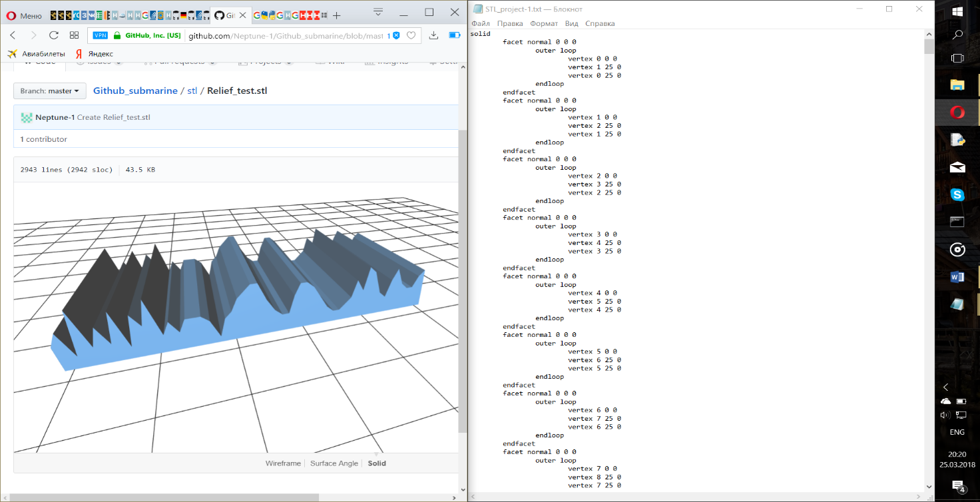Expand the Branch: master dropdown
This screenshot has width=980, height=502.
click(50, 91)
